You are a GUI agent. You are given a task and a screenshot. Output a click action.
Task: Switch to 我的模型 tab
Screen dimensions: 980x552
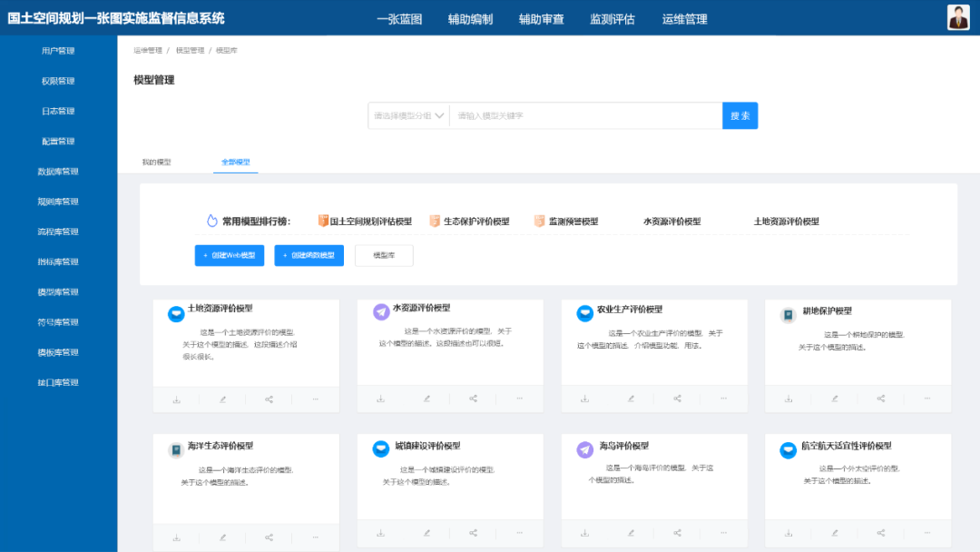coord(156,162)
